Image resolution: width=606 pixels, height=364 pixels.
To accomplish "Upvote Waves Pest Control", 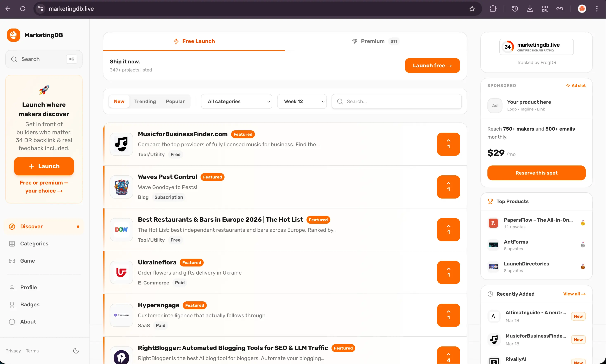I will coord(448,187).
